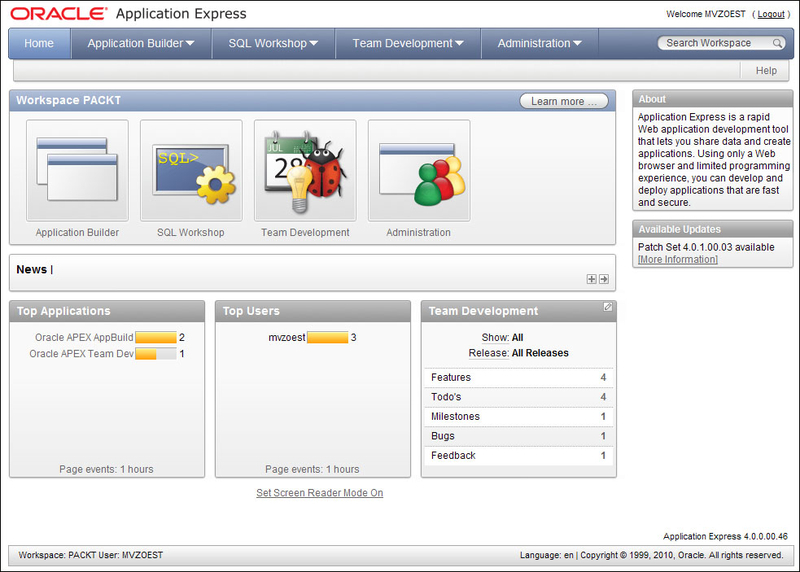Click the Oracle APEX Team Dev label

[x=82, y=354]
